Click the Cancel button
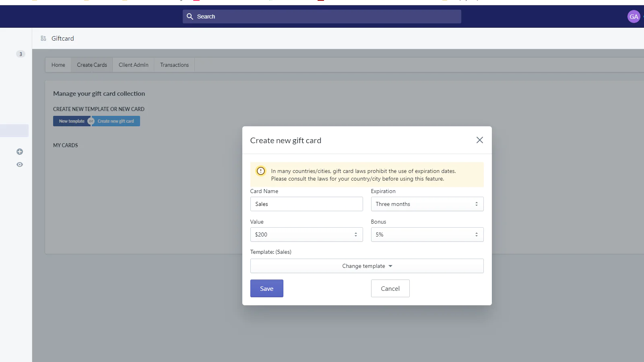This screenshot has height=362, width=644. [390, 288]
